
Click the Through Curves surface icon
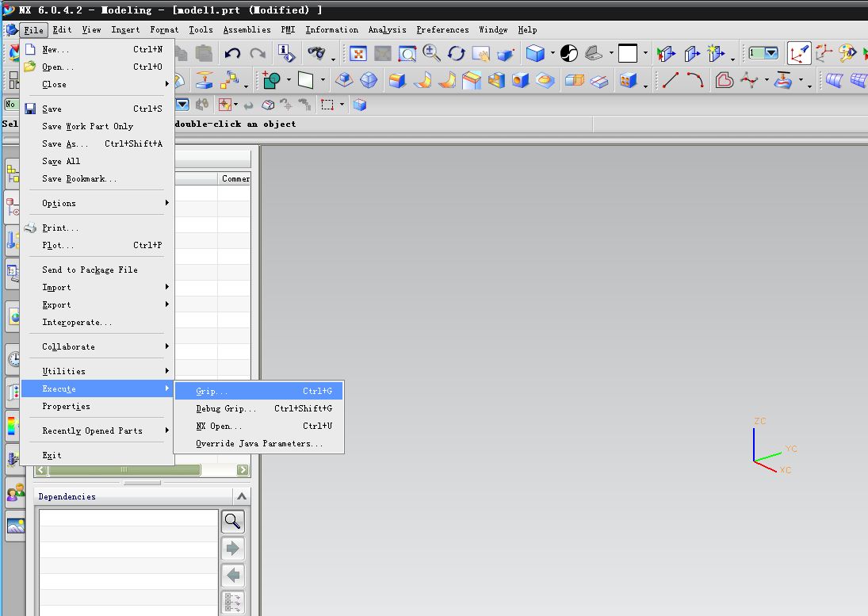(x=834, y=81)
